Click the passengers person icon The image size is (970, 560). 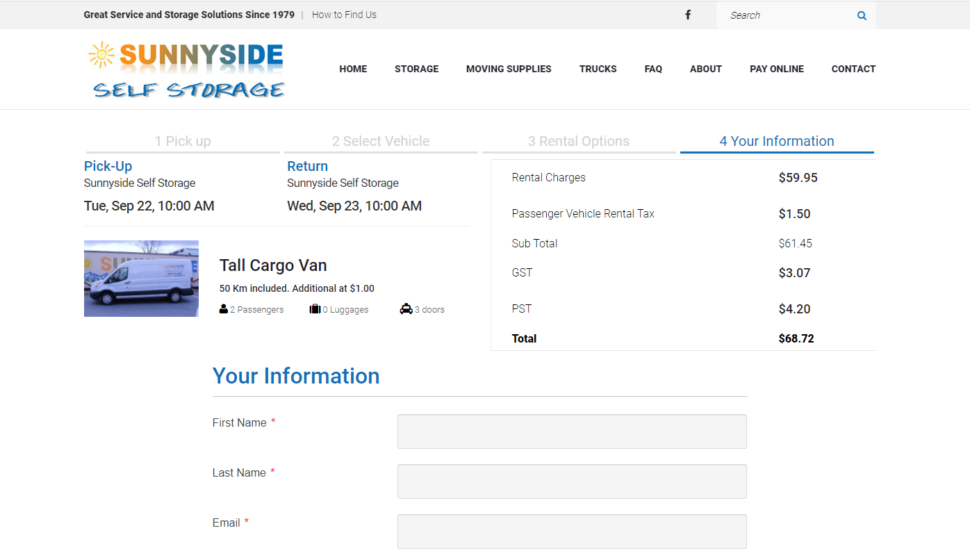click(x=224, y=309)
